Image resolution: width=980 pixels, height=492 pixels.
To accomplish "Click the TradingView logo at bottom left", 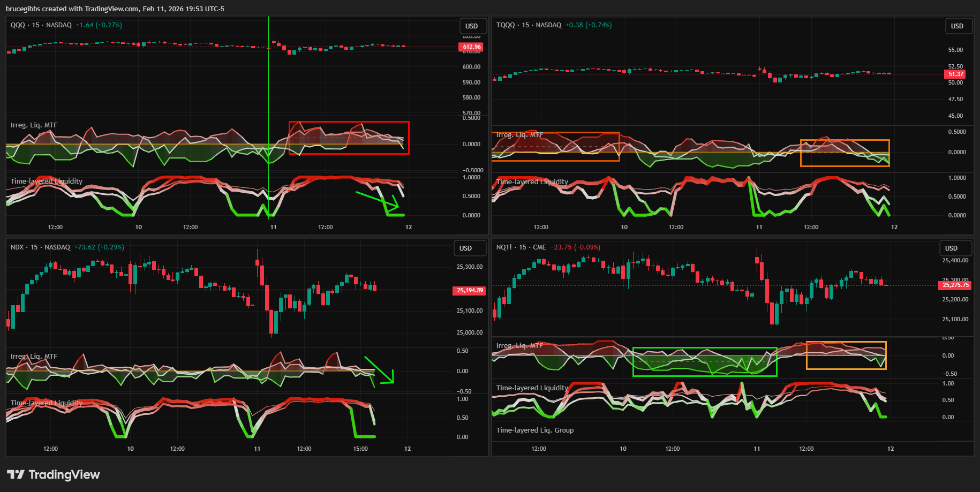I will click(53, 475).
